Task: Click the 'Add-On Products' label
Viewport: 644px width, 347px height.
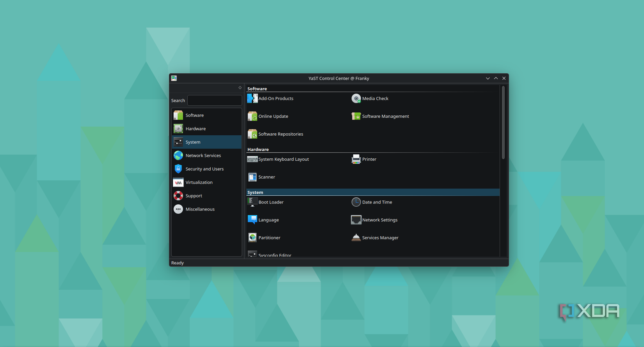Action: (x=276, y=99)
